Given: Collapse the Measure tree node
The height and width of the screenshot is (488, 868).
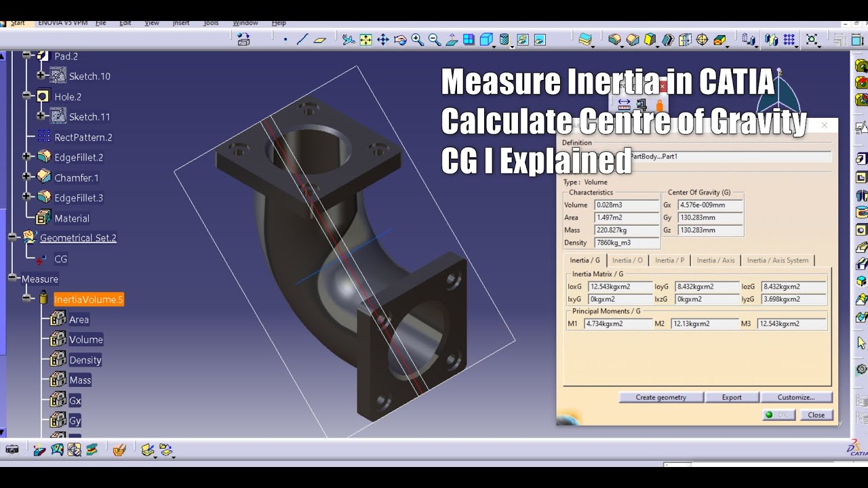Looking at the screenshot, I should pos(12,278).
